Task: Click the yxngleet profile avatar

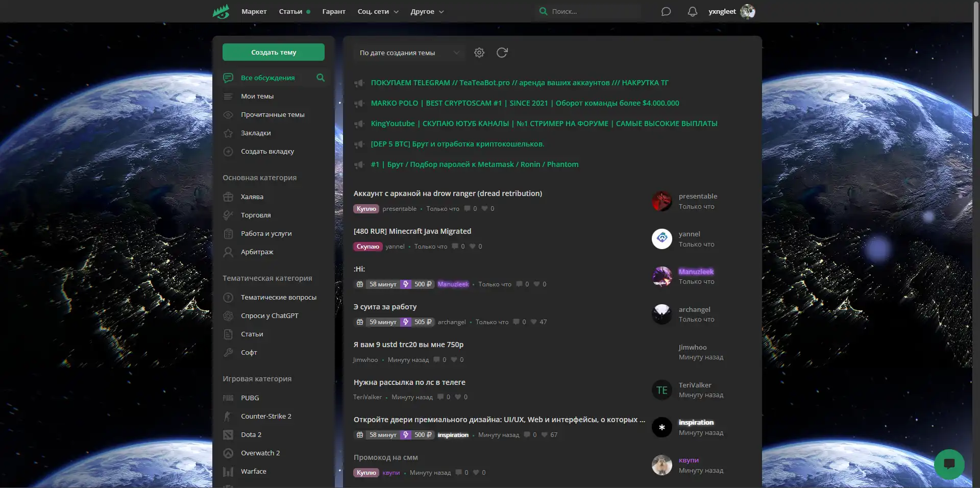Action: point(747,11)
